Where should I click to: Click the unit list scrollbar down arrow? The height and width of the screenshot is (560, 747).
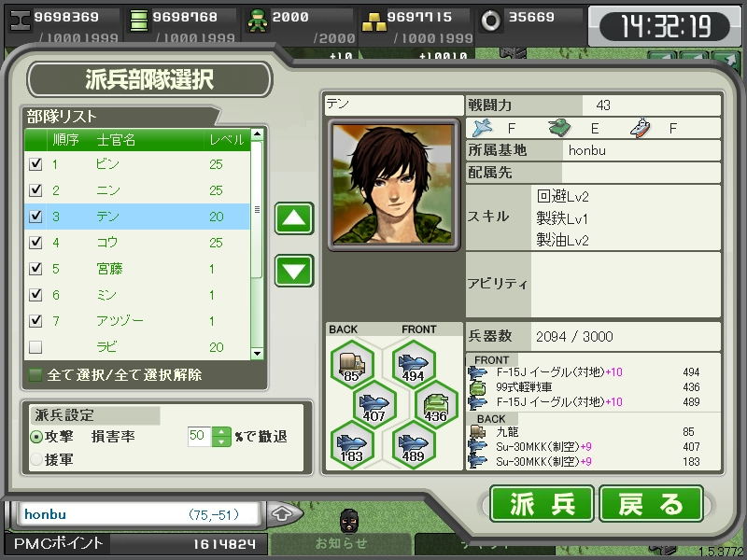pyautogui.click(x=258, y=354)
